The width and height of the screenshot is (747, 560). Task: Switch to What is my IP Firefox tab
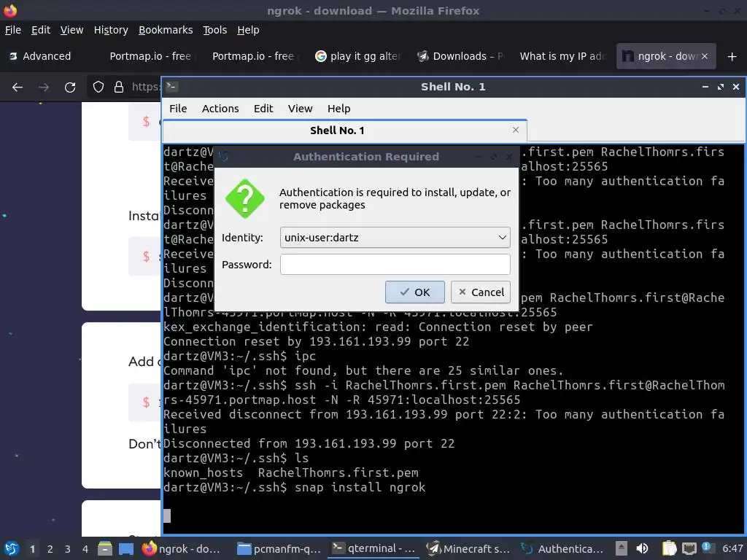click(562, 56)
